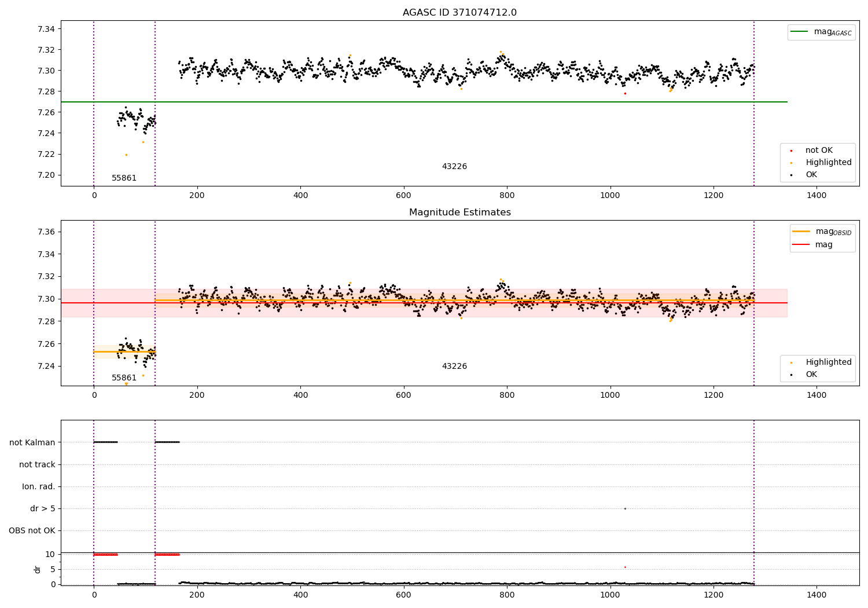Viewport: 868px width, 608px height.
Task: Click the red dr point near 1030
Action: pyautogui.click(x=625, y=567)
